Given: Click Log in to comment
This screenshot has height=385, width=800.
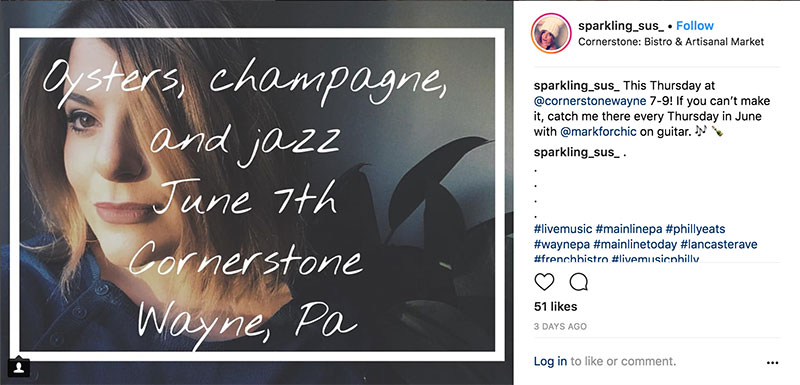Looking at the screenshot, I should pyautogui.click(x=550, y=362).
